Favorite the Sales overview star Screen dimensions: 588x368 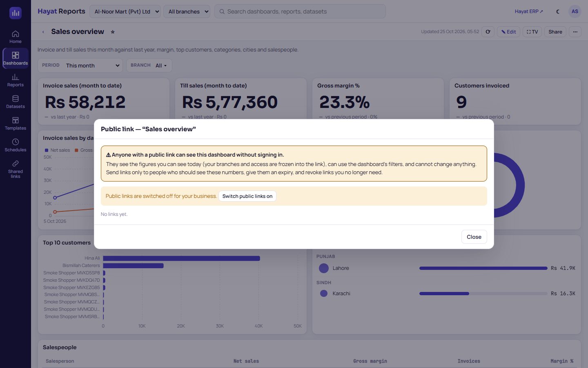point(113,32)
